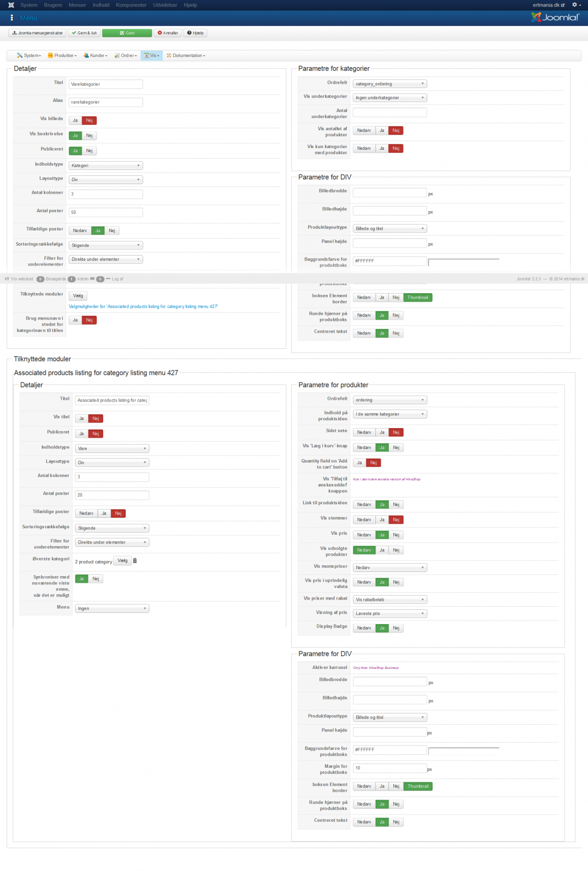The image size is (588, 871).
Task: Open the Menu dropdown showing Ingen
Action: 112,608
